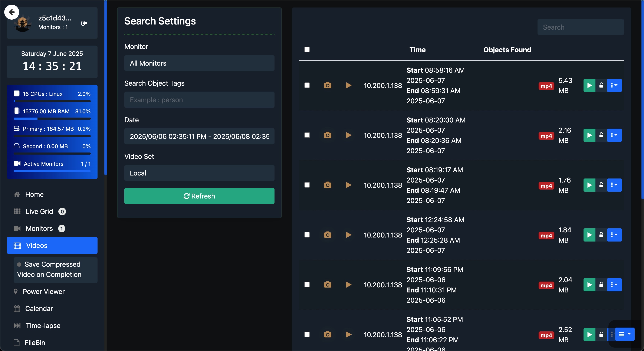Click the logout icon beside username
This screenshot has width=644, height=351.
84,23
